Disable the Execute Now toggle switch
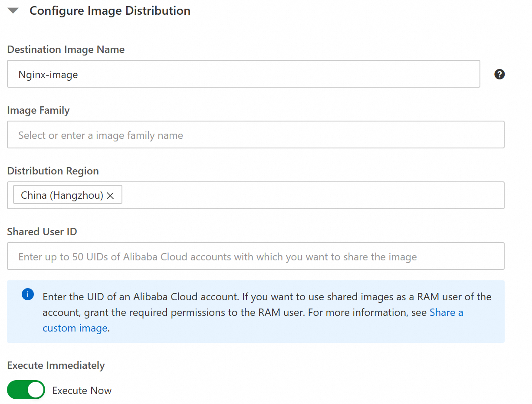The width and height of the screenshot is (532, 404). [x=26, y=390]
